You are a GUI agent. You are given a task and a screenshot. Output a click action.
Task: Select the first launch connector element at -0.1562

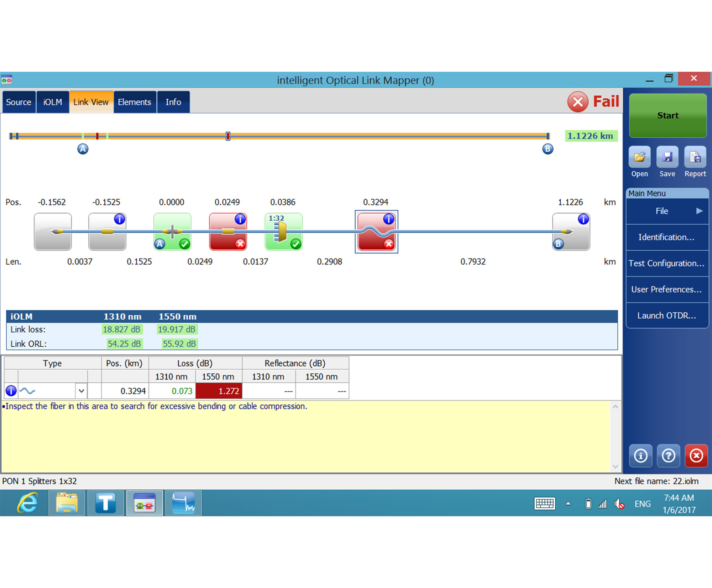[x=53, y=232]
